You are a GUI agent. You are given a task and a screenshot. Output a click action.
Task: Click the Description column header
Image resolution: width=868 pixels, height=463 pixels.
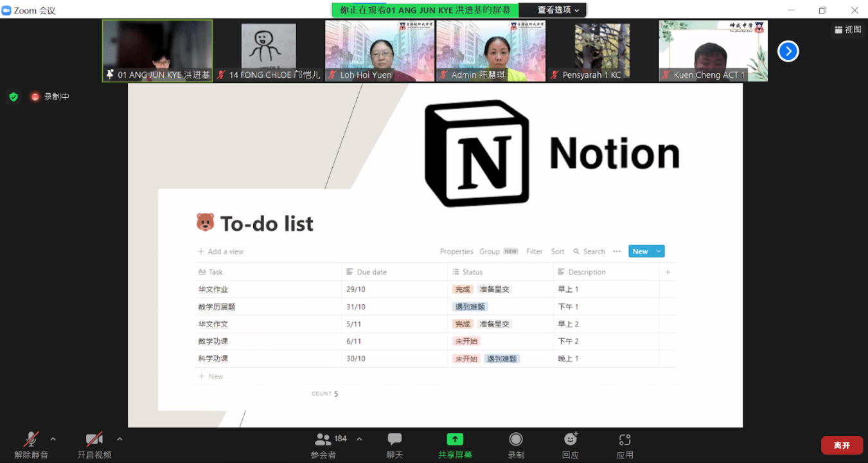coord(607,272)
